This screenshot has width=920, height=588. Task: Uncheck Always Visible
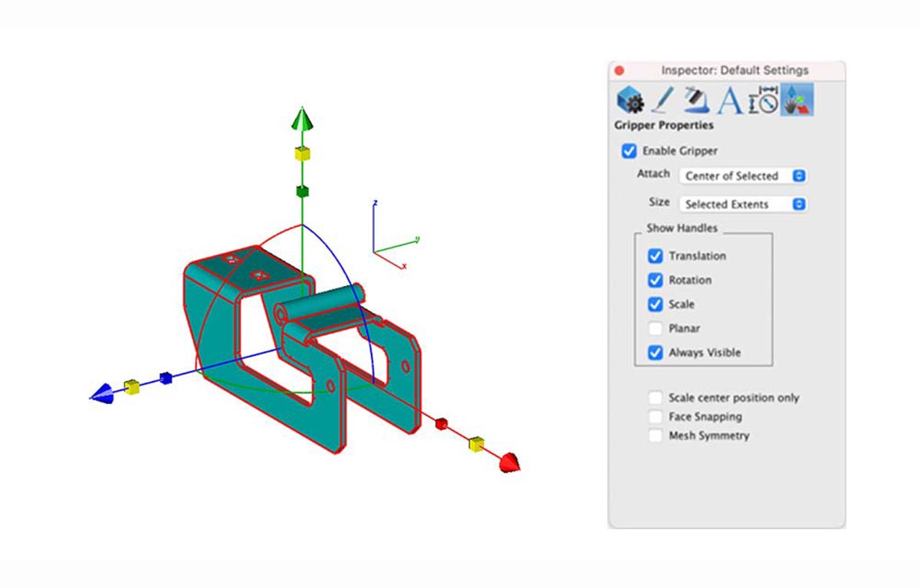656,352
